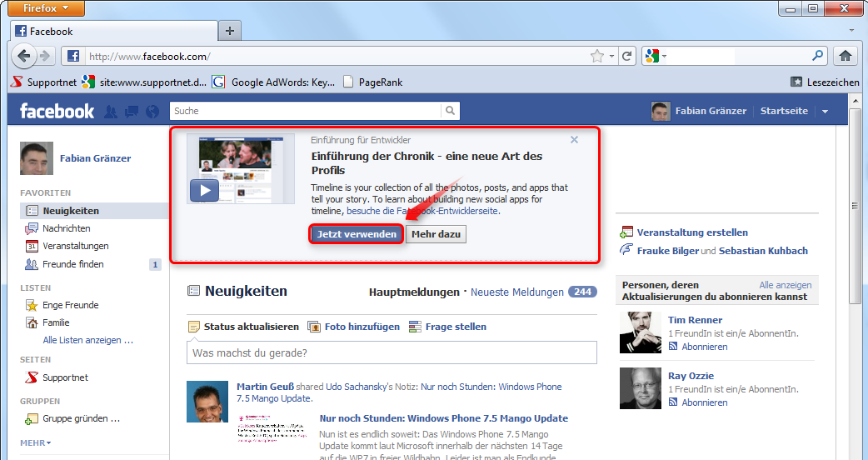Open the Lesezeichen bookmarks menu

825,82
